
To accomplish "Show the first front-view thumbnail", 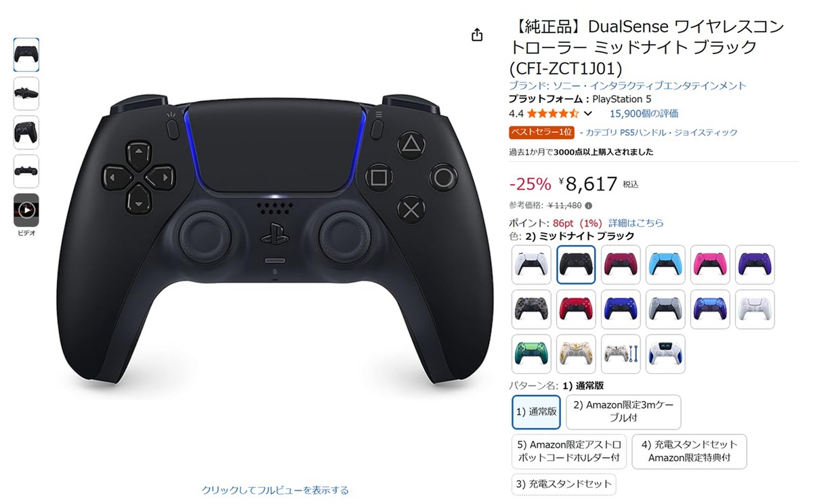I will click(x=26, y=55).
